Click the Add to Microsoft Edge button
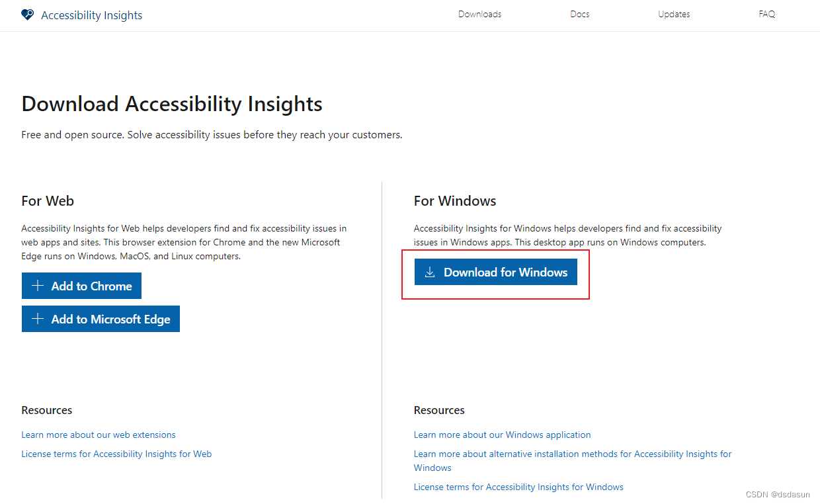Screen dimensions: 820x504 click(101, 319)
